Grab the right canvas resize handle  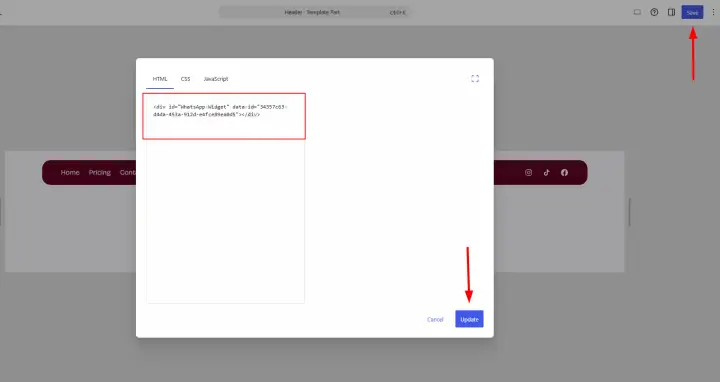pyautogui.click(x=630, y=212)
